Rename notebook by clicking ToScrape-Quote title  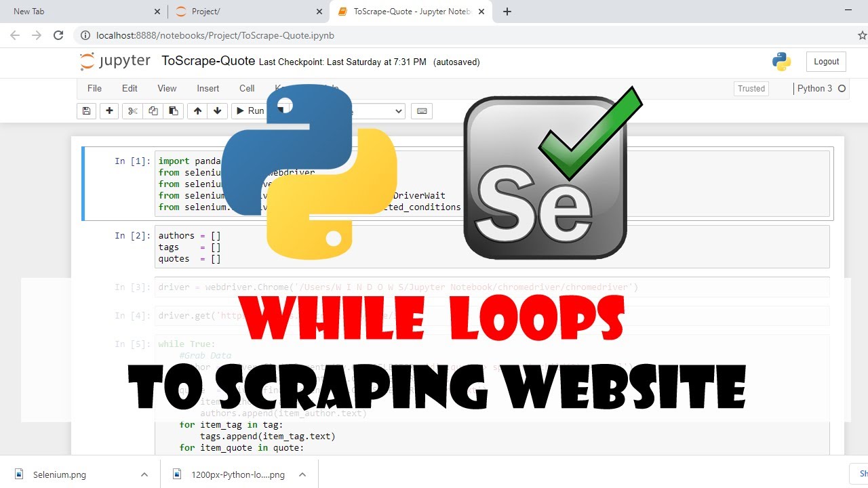click(x=208, y=61)
